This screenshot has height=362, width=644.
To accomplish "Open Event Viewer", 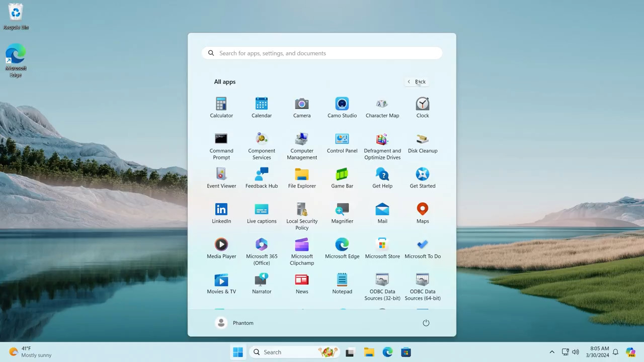I will click(221, 177).
